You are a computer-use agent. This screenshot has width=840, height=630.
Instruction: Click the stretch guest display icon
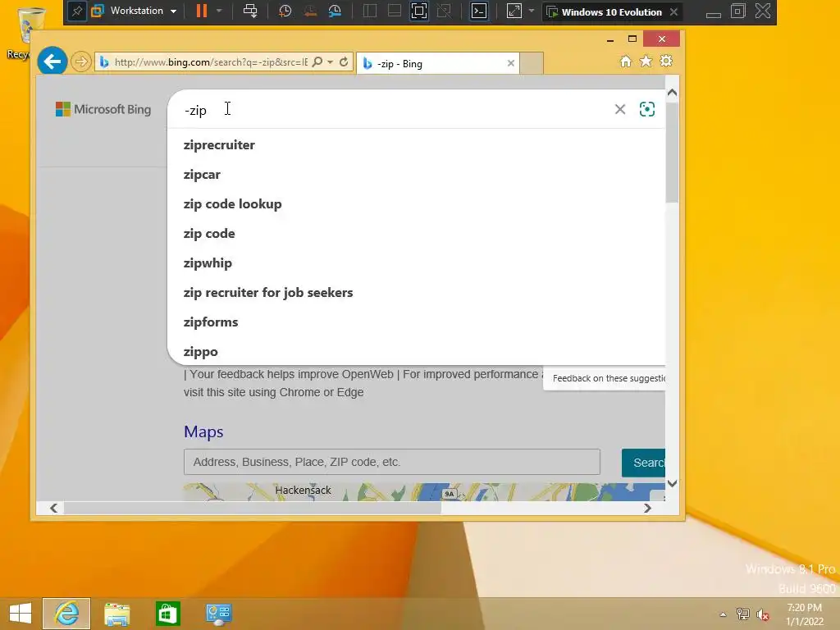coord(514,11)
